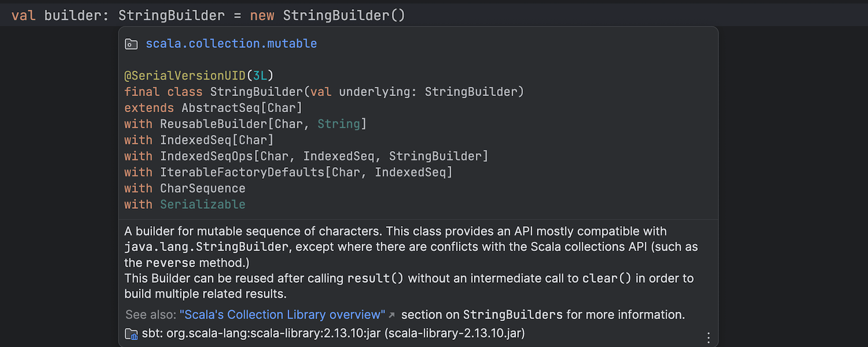
Task: Click the green String type in ReusableBuilder
Action: coord(339,124)
